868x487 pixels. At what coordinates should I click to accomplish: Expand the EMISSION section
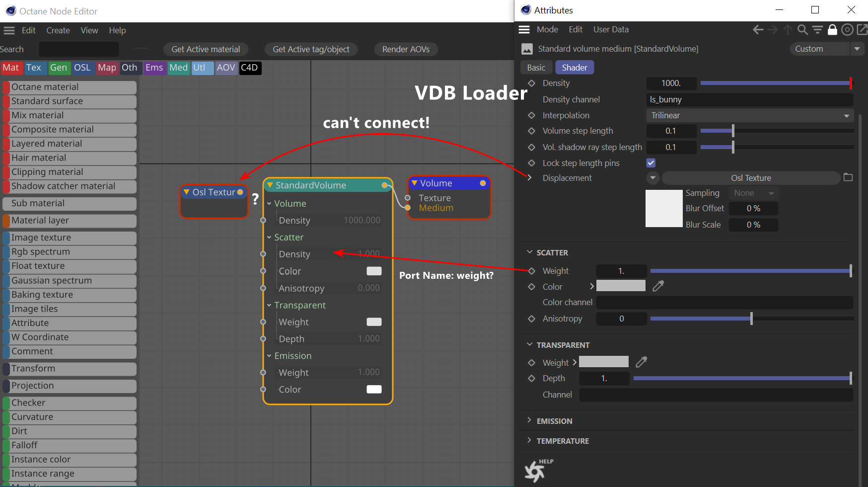(x=529, y=421)
